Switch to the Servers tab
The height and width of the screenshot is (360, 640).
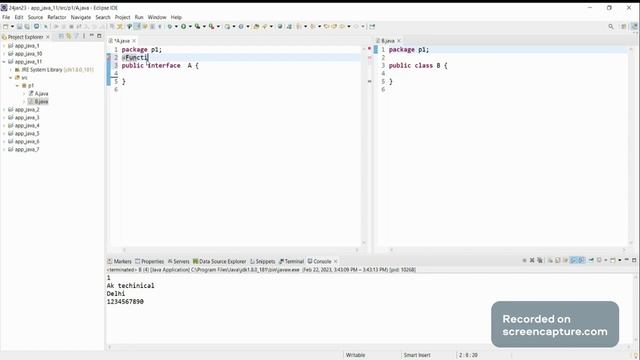point(178,261)
